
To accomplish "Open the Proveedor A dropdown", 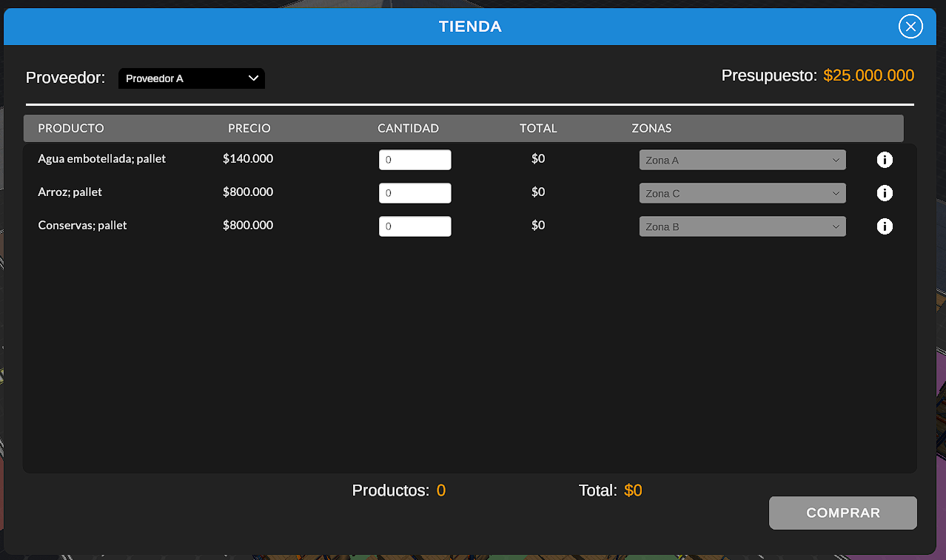I will [192, 78].
